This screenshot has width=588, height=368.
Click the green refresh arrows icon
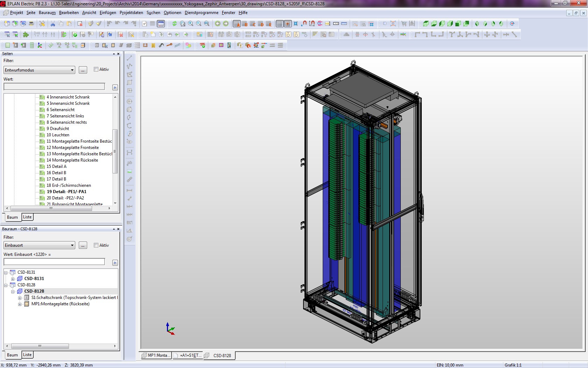point(174,24)
